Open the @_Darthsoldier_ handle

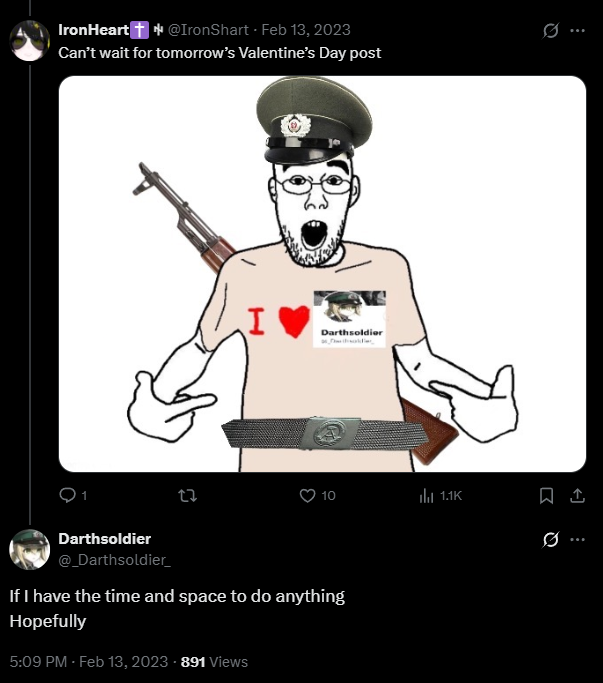[115, 560]
